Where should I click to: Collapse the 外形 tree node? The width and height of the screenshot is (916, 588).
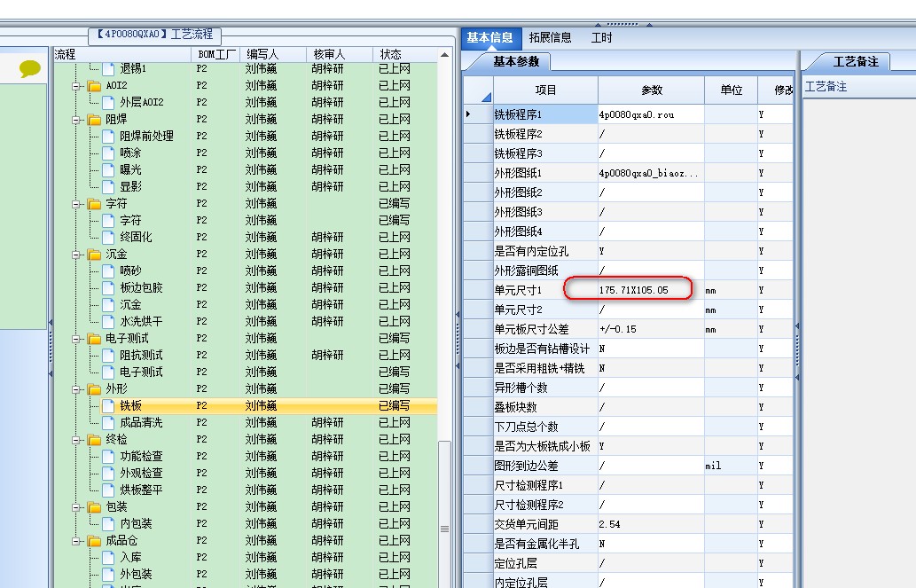point(76,389)
